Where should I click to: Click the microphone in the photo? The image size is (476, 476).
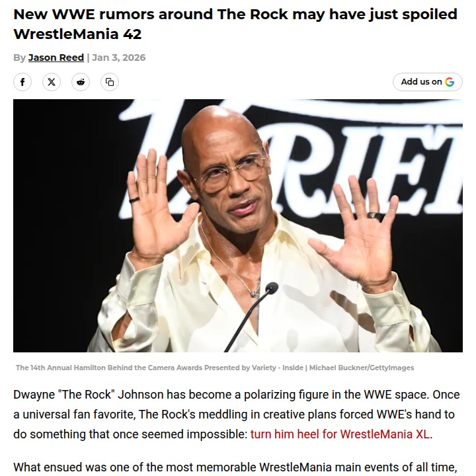click(x=271, y=288)
